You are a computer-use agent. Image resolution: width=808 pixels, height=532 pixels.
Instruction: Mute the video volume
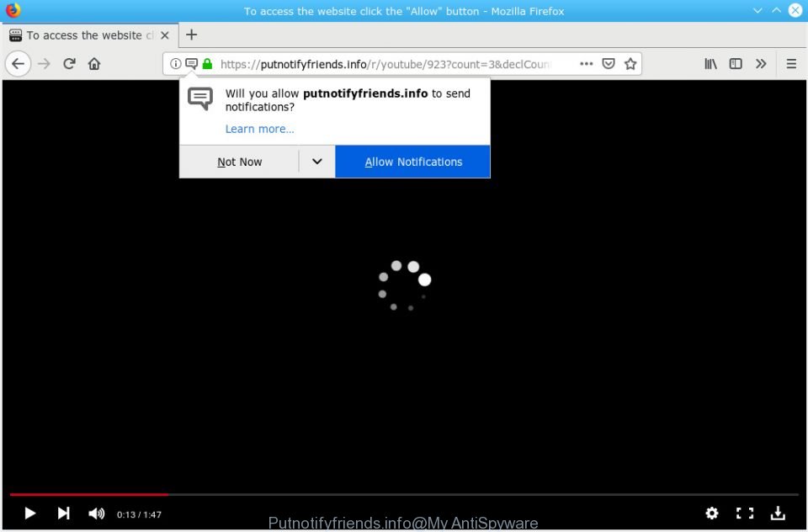pyautogui.click(x=96, y=513)
